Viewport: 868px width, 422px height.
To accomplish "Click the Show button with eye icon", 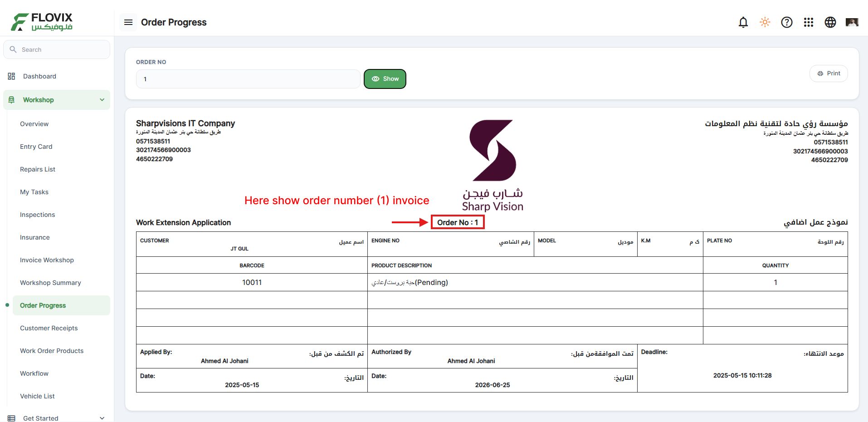I will [x=385, y=79].
